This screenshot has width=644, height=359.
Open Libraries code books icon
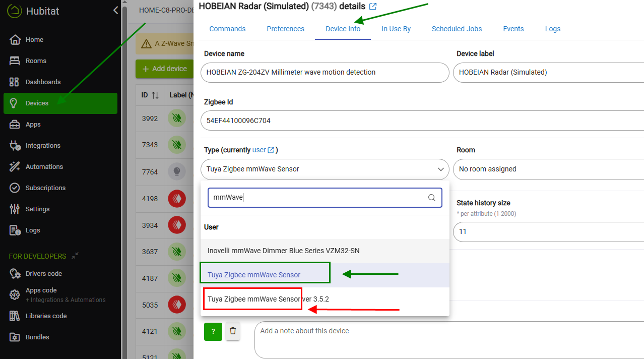pos(15,316)
